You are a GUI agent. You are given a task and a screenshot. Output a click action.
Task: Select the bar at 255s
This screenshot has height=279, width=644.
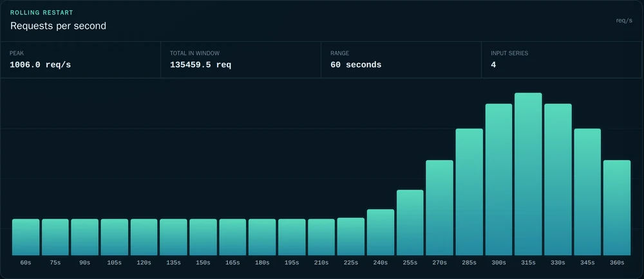coord(410,222)
